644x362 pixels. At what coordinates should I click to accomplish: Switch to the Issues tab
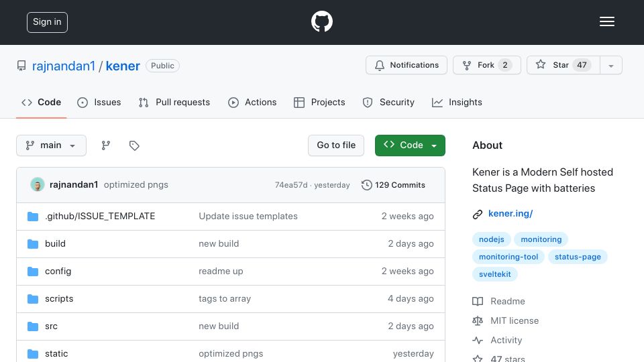click(x=99, y=102)
